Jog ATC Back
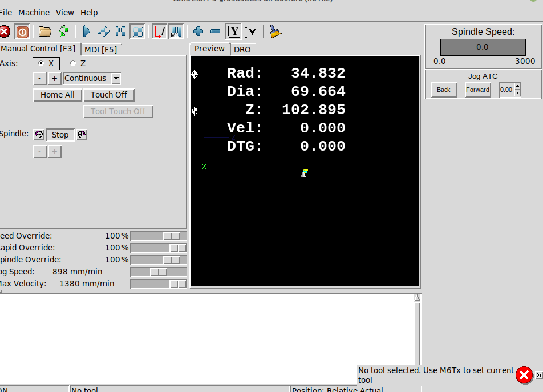Viewport: 543px width, 392px height. (x=443, y=90)
